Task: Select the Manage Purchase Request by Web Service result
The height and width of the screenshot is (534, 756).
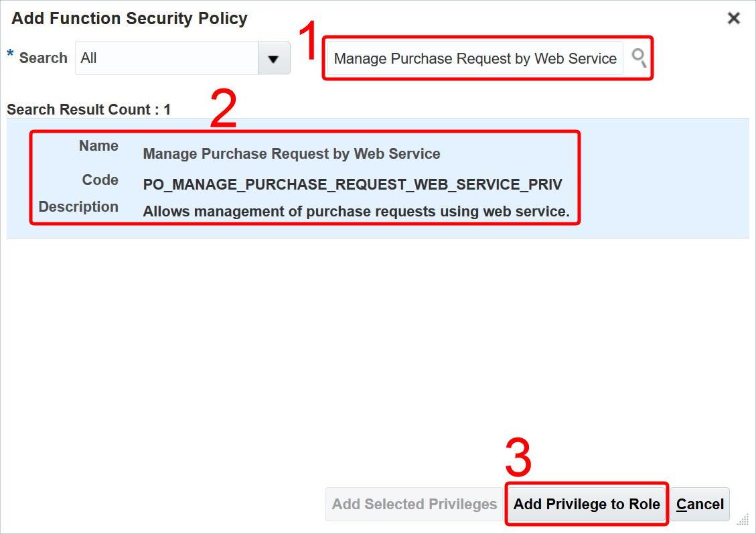Action: coord(291,153)
